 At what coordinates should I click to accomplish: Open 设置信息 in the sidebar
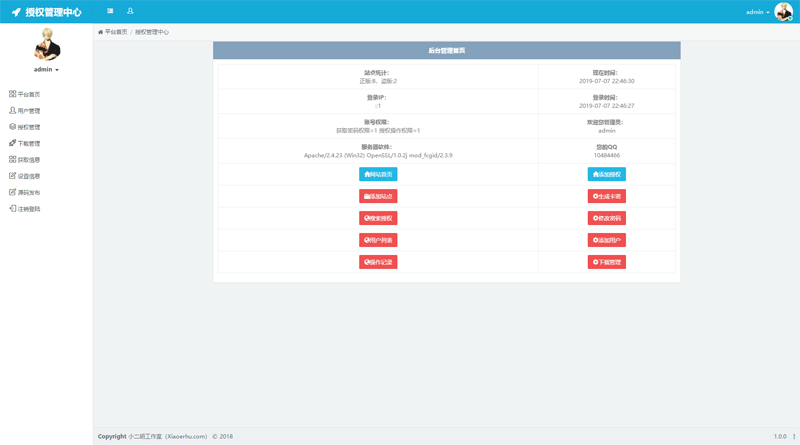[x=28, y=176]
